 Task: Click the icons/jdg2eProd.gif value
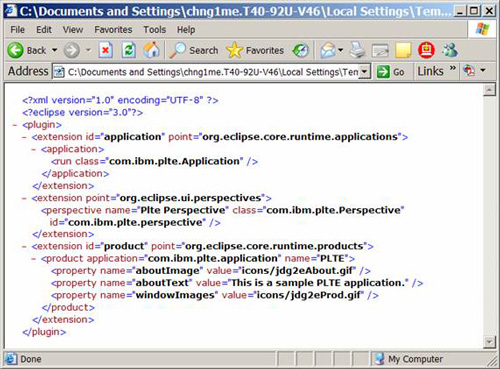[x=309, y=295]
